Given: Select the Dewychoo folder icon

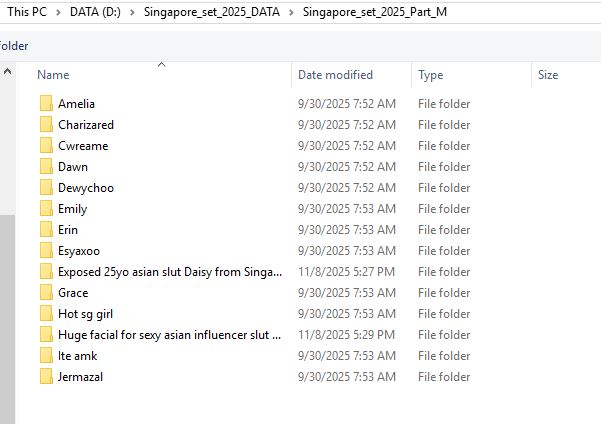Looking at the screenshot, I should pos(46,188).
